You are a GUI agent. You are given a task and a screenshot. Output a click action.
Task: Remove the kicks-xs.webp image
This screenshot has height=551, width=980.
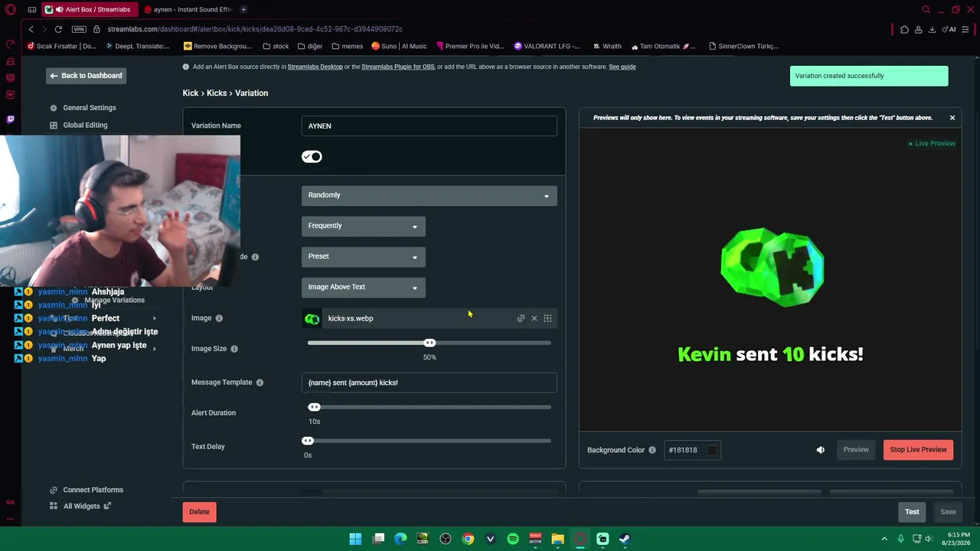tap(534, 318)
